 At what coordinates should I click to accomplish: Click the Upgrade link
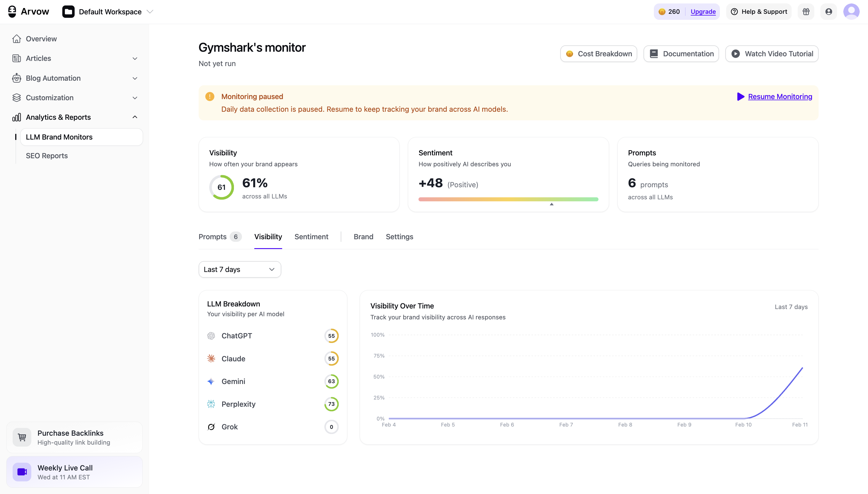click(703, 11)
